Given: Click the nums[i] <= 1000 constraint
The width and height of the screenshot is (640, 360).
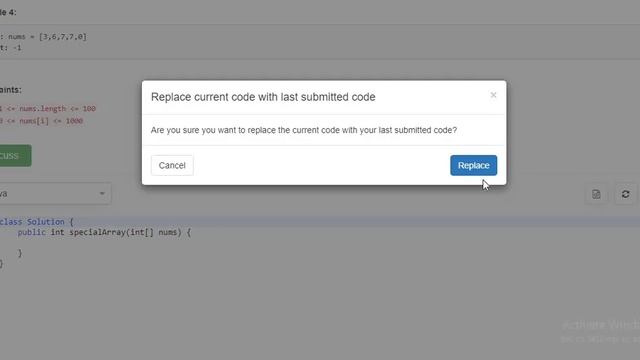Looking at the screenshot, I should click(41, 121).
